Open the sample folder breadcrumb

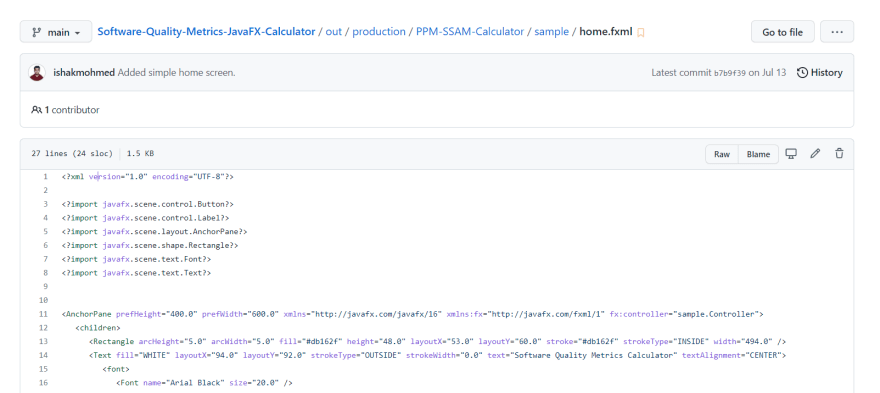point(551,31)
